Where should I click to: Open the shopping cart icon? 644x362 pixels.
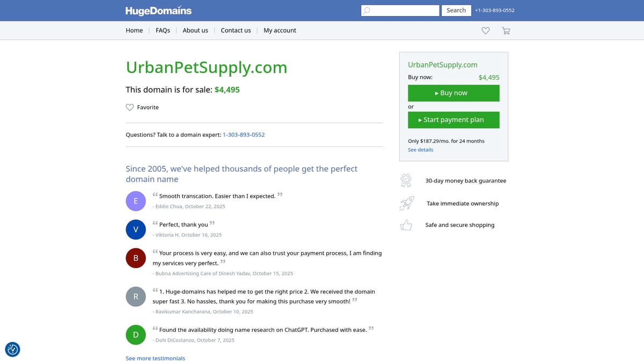click(506, 31)
